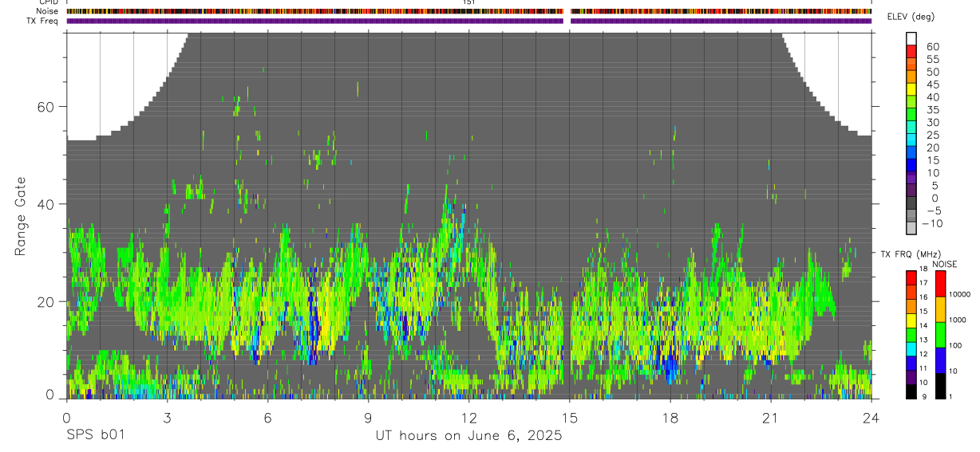The image size is (980, 452).
Task: Click the 'TX Freq' row label at top left
Action: (x=44, y=21)
